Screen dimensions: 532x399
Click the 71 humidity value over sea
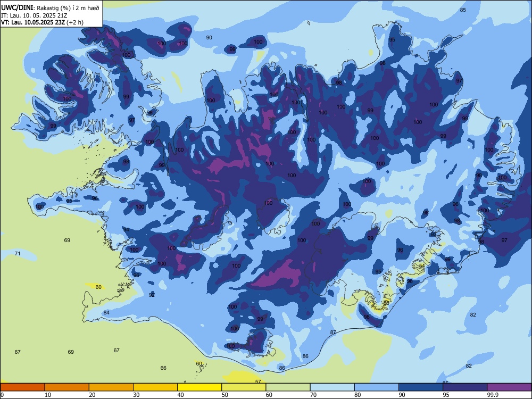tap(18, 253)
